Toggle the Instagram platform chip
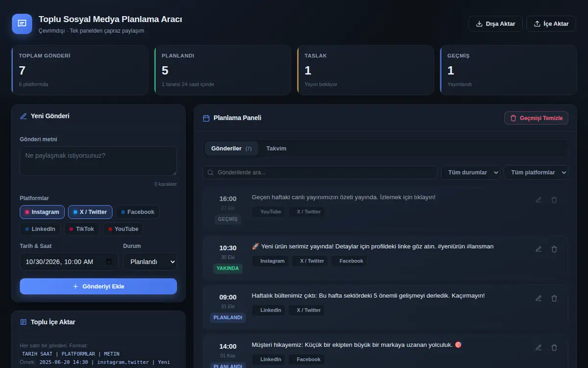This screenshot has width=588, height=368. [x=42, y=212]
